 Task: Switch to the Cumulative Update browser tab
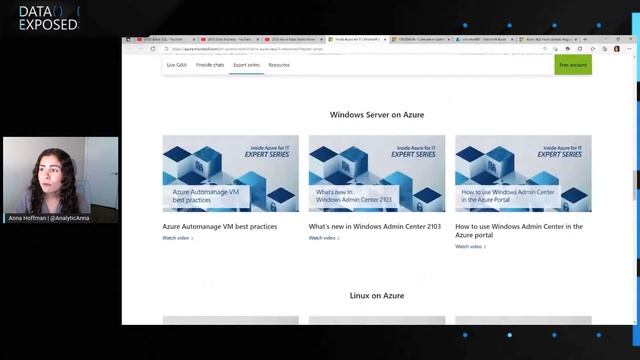pos(420,39)
